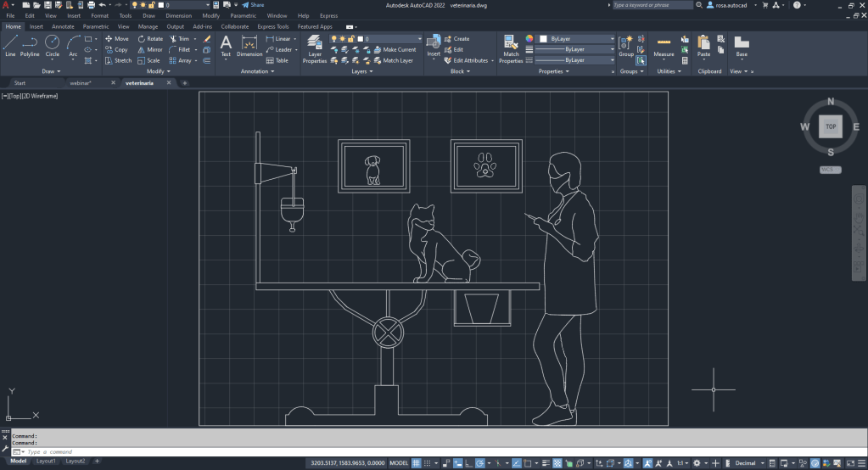This screenshot has width=868, height=470.
Task: Switch to the Layout1 tab
Action: [x=46, y=461]
